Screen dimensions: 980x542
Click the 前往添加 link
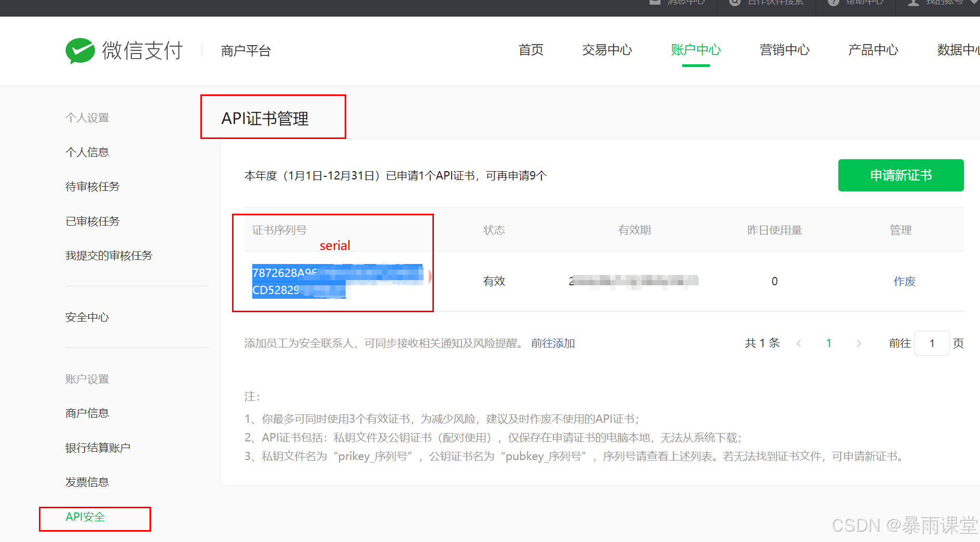coord(553,343)
